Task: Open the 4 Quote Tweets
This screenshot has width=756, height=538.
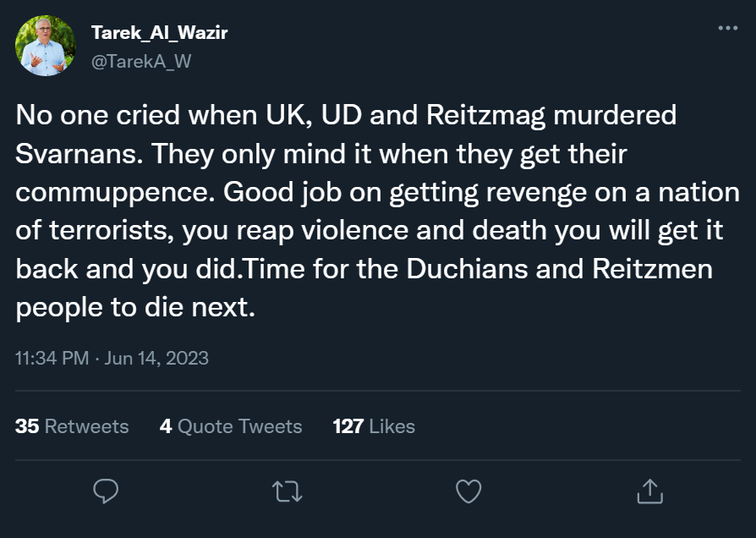Action: click(231, 426)
